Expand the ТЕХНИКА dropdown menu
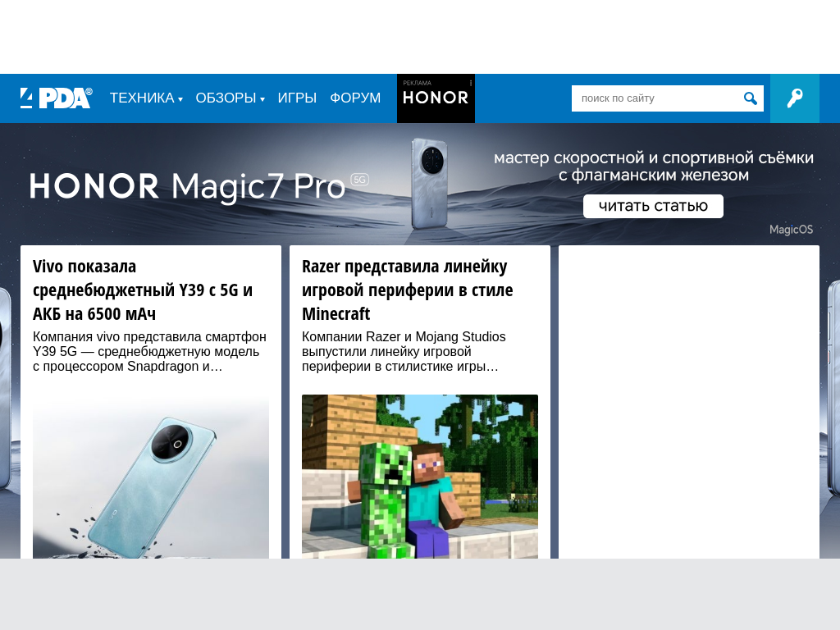Viewport: 840px width, 630px height. tap(146, 98)
